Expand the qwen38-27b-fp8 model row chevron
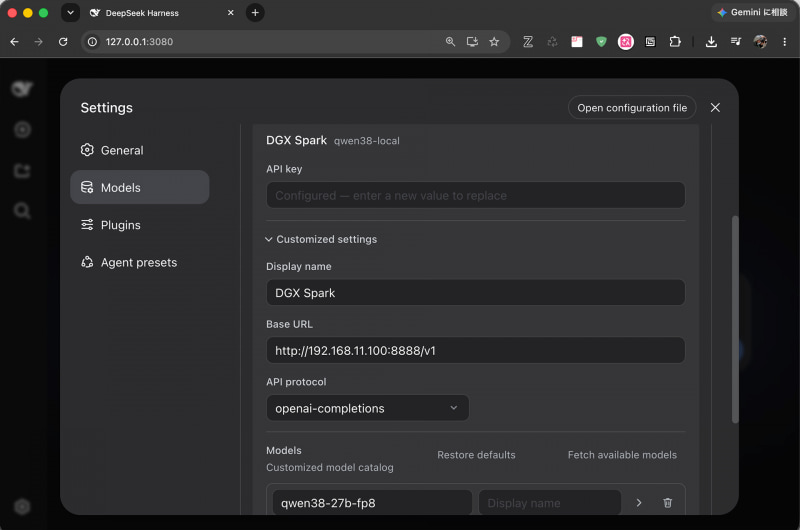 (x=639, y=503)
